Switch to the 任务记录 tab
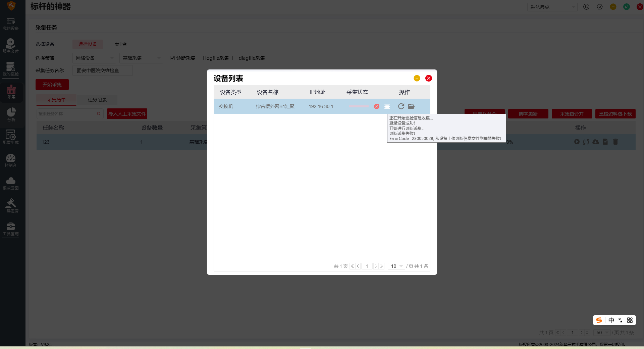 click(x=97, y=100)
